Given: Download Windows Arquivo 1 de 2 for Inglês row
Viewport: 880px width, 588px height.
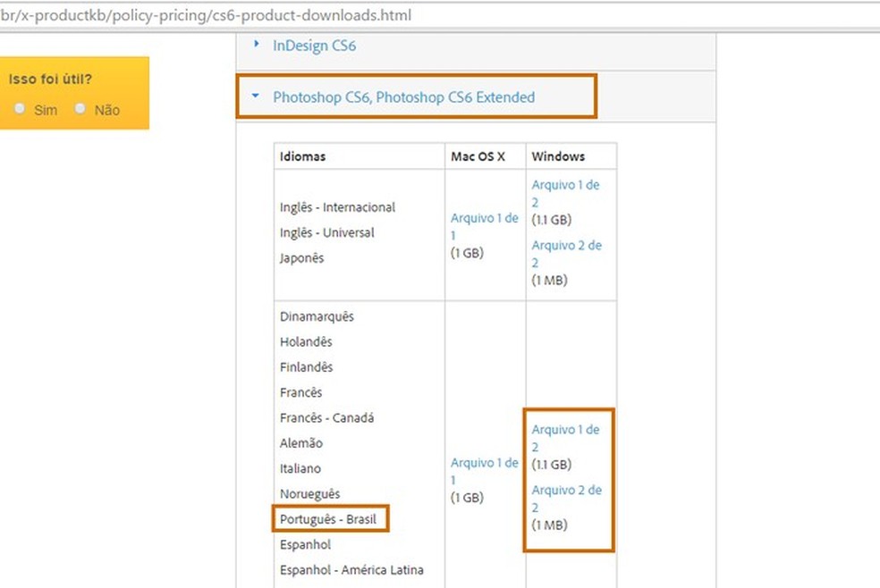Looking at the screenshot, I should pos(566,193).
